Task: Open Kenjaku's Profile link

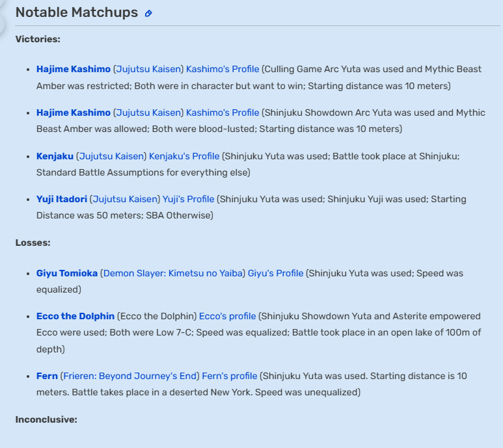Action: 184,156
